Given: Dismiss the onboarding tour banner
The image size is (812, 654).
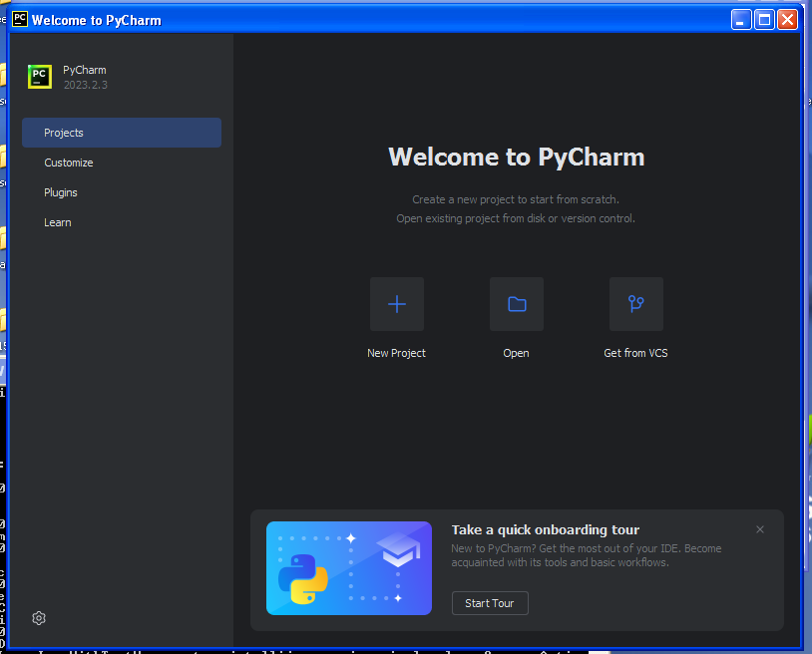Looking at the screenshot, I should (x=760, y=529).
